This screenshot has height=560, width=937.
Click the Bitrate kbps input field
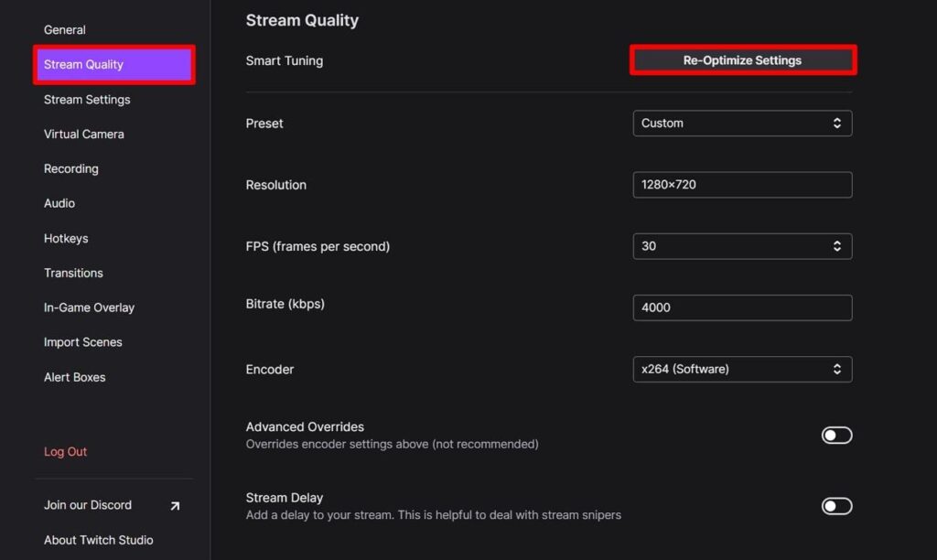point(742,307)
